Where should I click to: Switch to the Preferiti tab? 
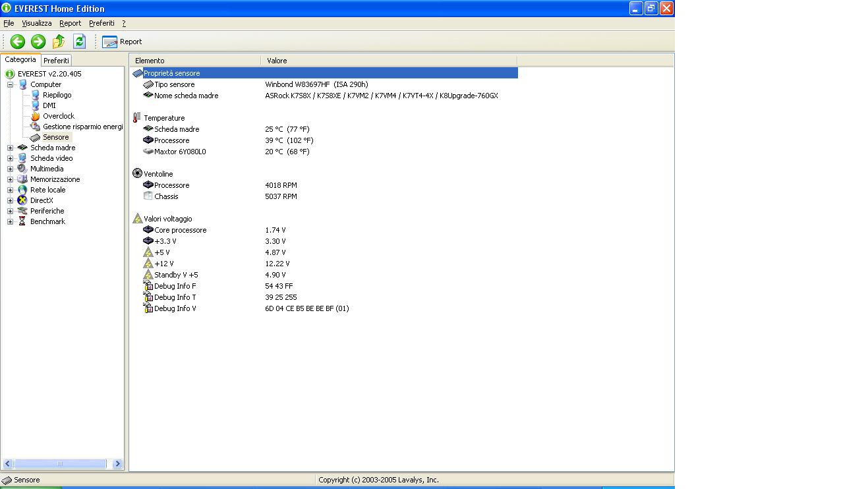[x=56, y=60]
